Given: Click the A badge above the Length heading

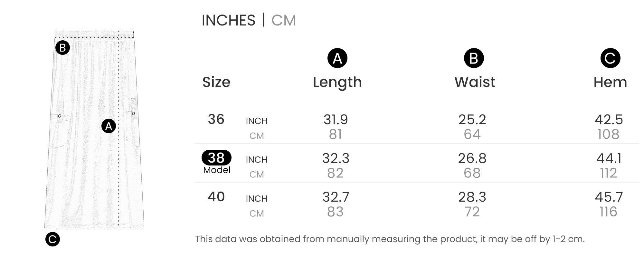Looking at the screenshot, I should 337,58.
